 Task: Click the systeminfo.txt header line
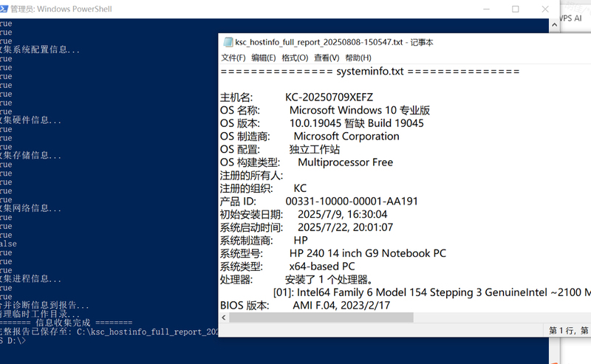370,71
